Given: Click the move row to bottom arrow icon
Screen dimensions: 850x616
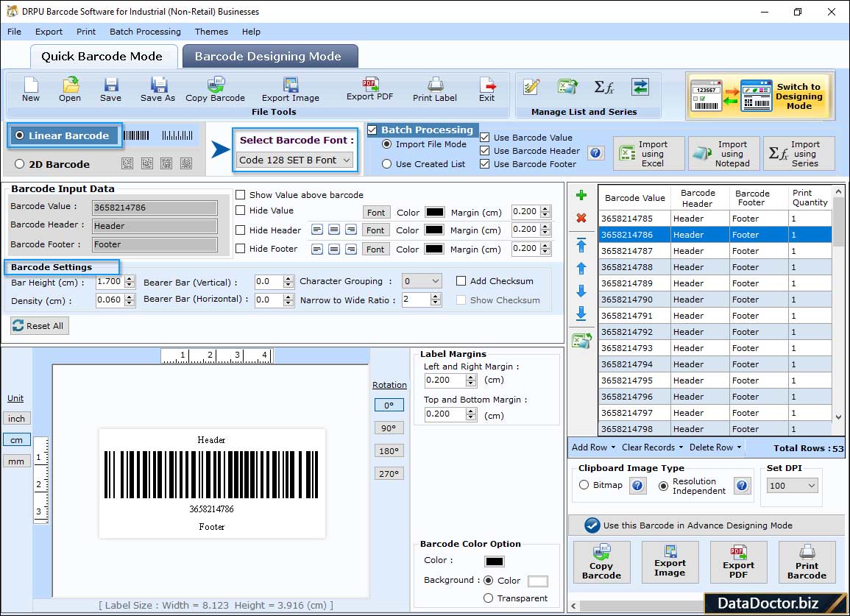Looking at the screenshot, I should click(x=581, y=314).
